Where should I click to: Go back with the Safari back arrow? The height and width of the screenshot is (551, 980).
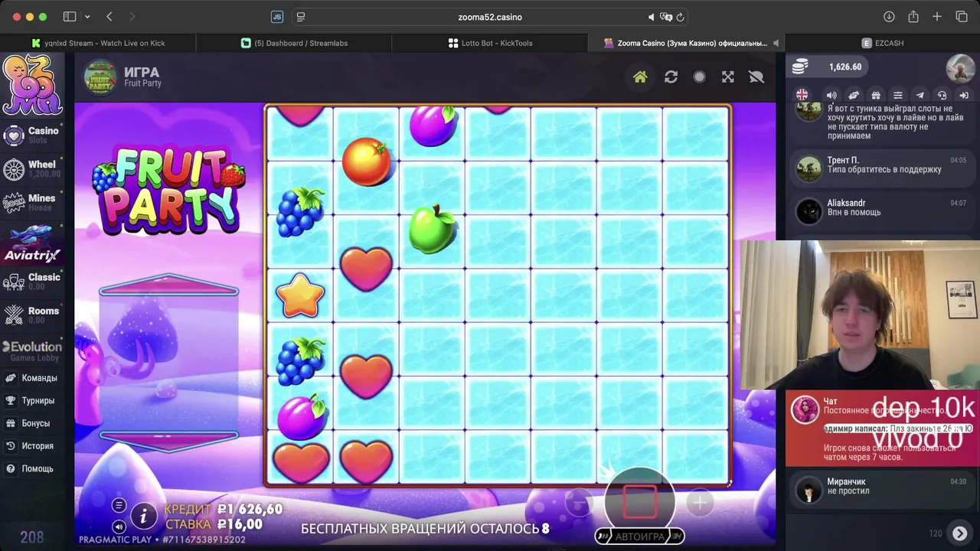(x=109, y=17)
